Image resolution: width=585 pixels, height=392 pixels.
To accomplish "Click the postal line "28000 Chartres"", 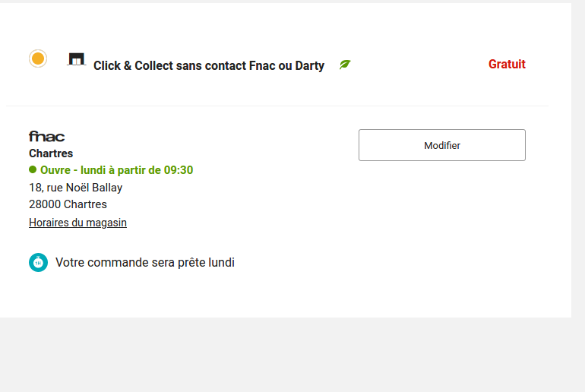I will click(68, 204).
